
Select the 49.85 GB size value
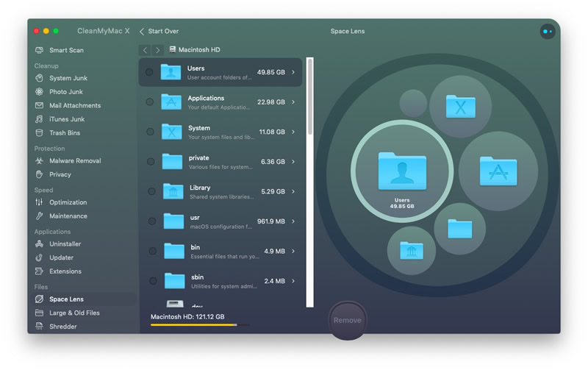tap(271, 72)
